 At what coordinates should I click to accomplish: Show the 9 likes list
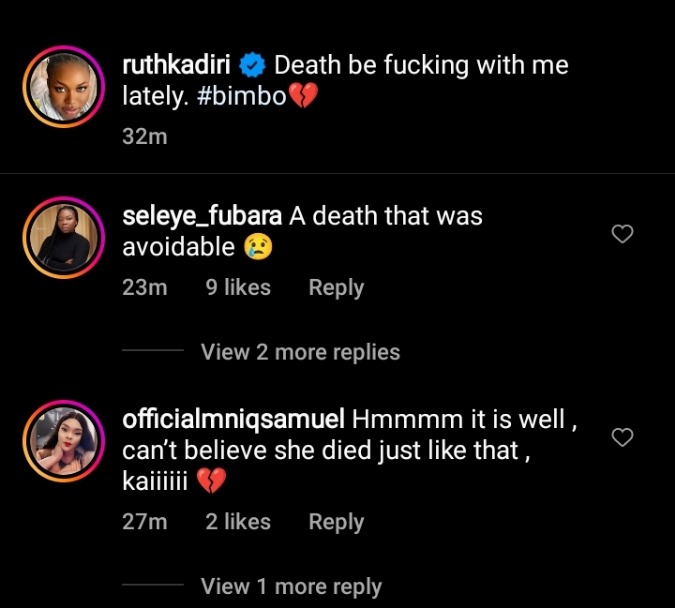[238, 287]
